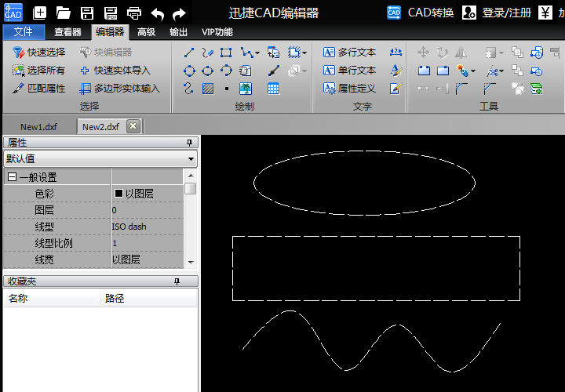Select the Ellipse drawing tool
The height and width of the screenshot is (392, 565).
207,71
